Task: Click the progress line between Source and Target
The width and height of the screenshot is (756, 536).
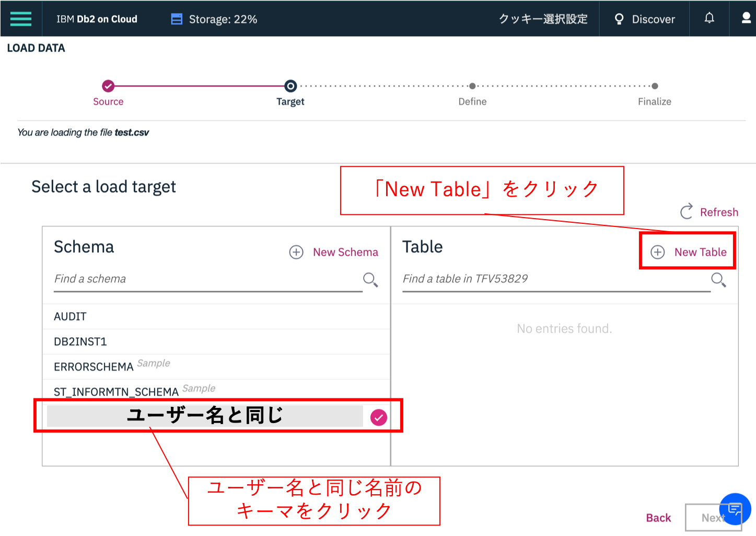Action: [x=199, y=86]
